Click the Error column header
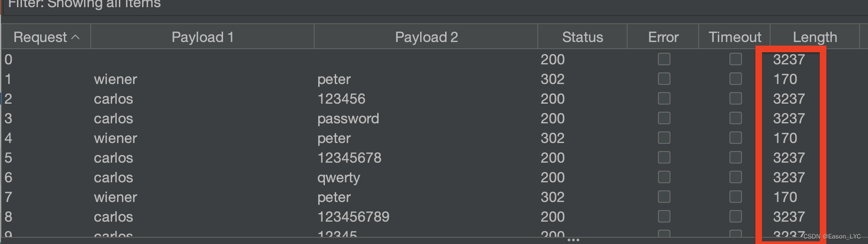The width and height of the screenshot is (868, 244). (x=663, y=37)
